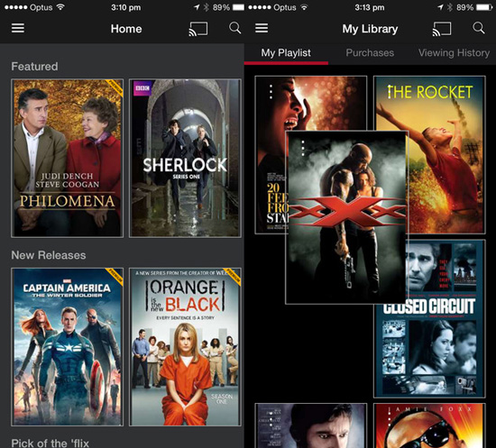Click the Featured section heading
Viewport: 496px width, 448px height.
click(34, 67)
